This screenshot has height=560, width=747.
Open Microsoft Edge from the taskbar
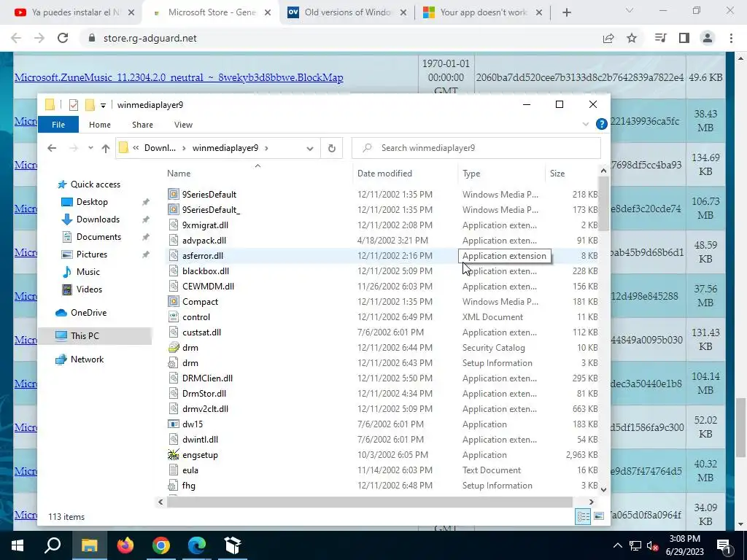(197, 545)
